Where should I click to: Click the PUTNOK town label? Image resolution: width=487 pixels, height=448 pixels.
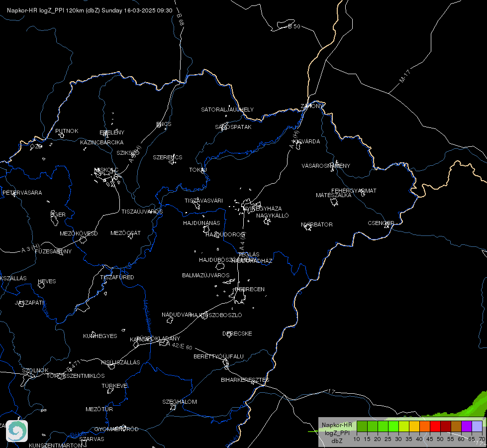(x=67, y=131)
